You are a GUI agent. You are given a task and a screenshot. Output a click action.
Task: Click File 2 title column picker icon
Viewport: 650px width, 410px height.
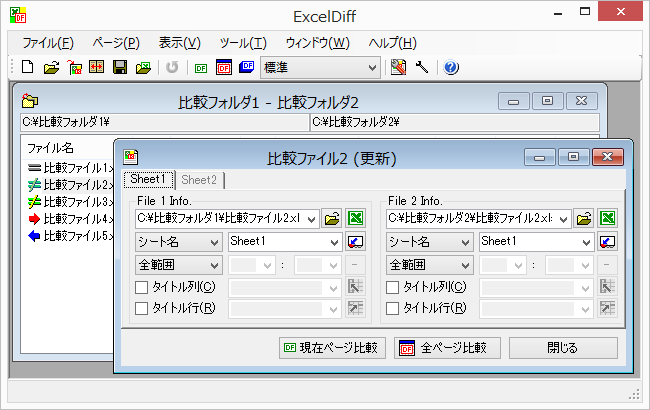click(607, 286)
